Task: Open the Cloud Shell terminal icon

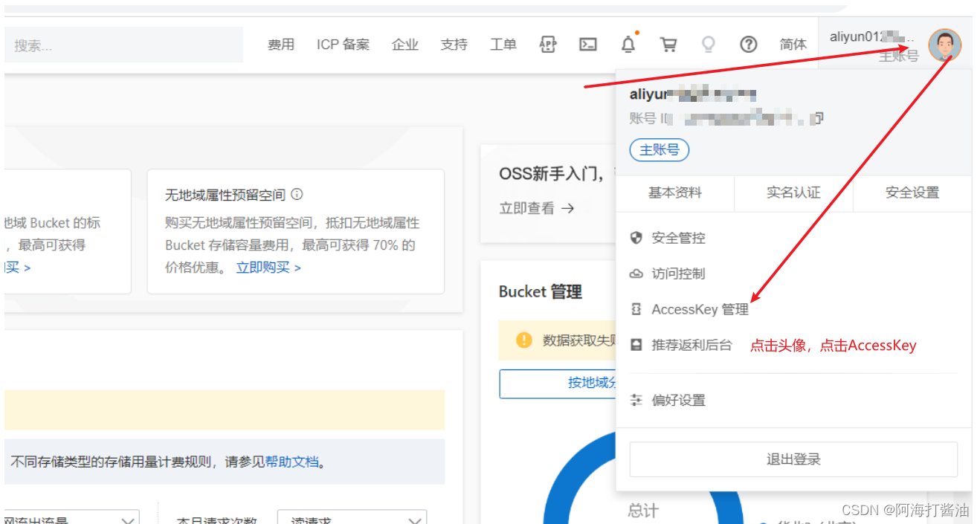Action: click(x=588, y=45)
